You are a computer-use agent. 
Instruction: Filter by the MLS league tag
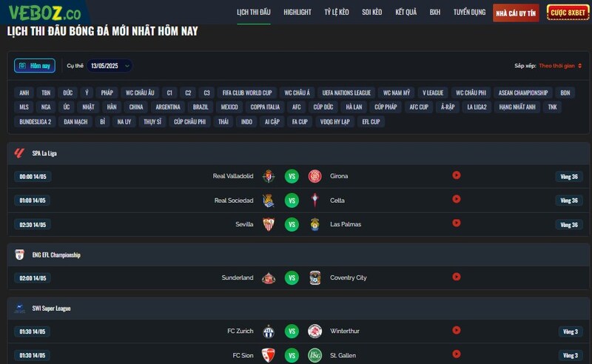(x=24, y=107)
